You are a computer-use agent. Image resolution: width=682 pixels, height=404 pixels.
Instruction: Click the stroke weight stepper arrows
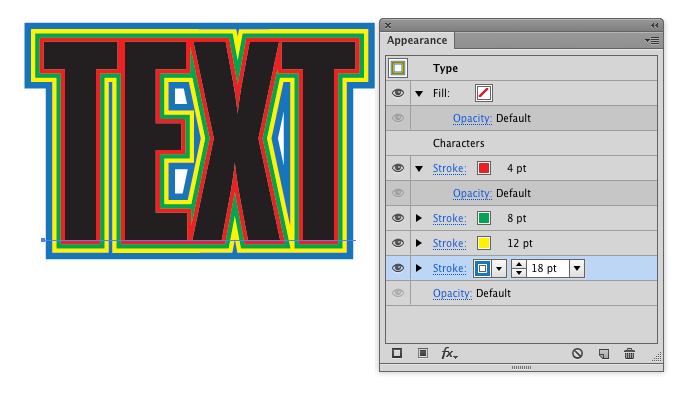518,269
